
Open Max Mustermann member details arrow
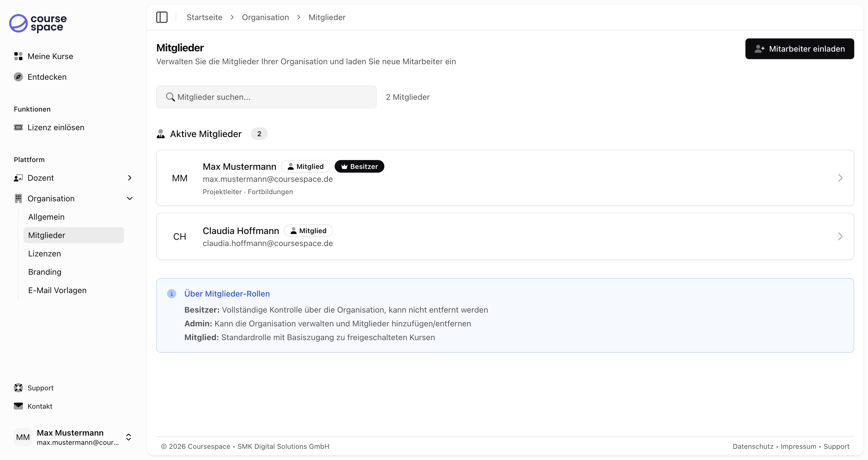pyautogui.click(x=840, y=178)
